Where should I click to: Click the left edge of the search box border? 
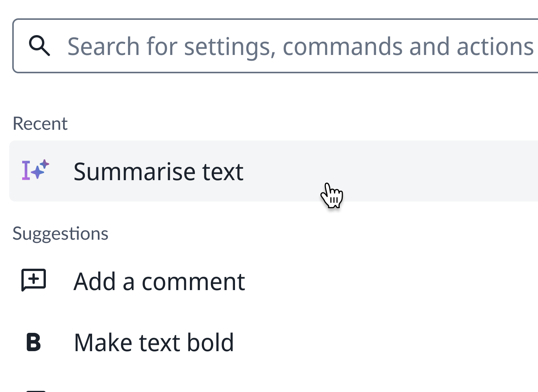tap(13, 46)
